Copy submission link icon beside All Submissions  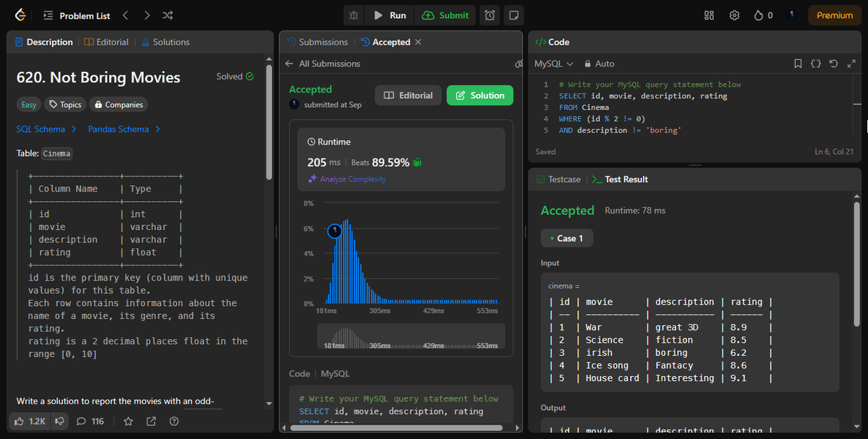tap(518, 64)
